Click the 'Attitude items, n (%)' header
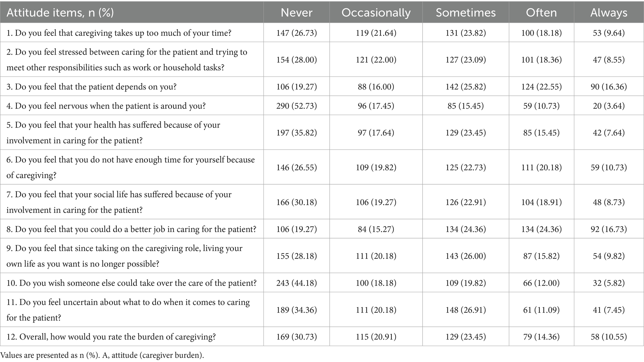The image size is (644, 362). coord(60,12)
